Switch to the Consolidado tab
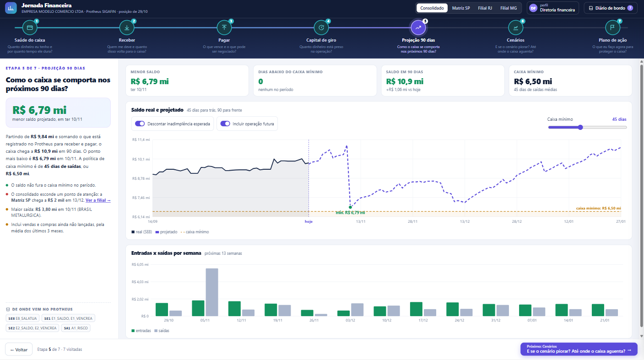The width and height of the screenshot is (644, 360). pyautogui.click(x=432, y=8)
